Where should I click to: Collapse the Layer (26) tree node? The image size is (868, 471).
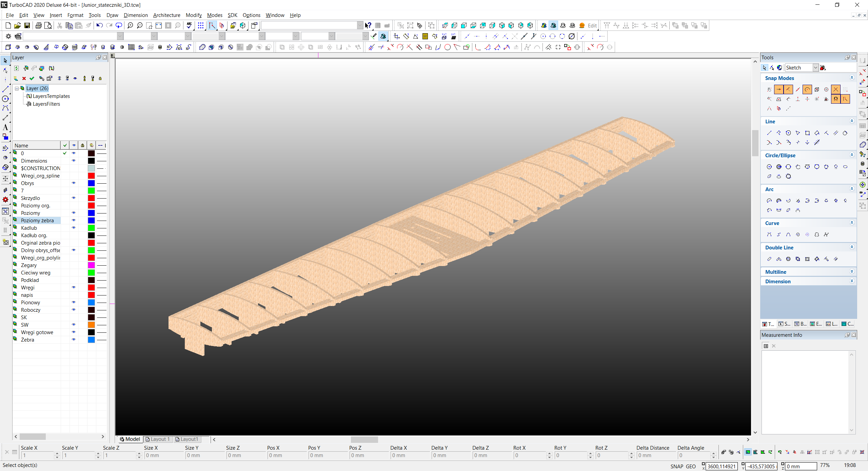point(17,88)
